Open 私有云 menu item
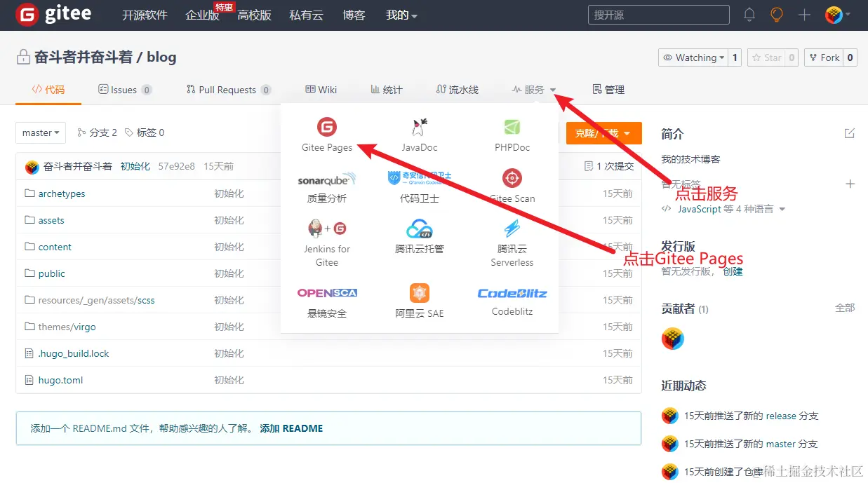868x483 pixels. pos(306,15)
